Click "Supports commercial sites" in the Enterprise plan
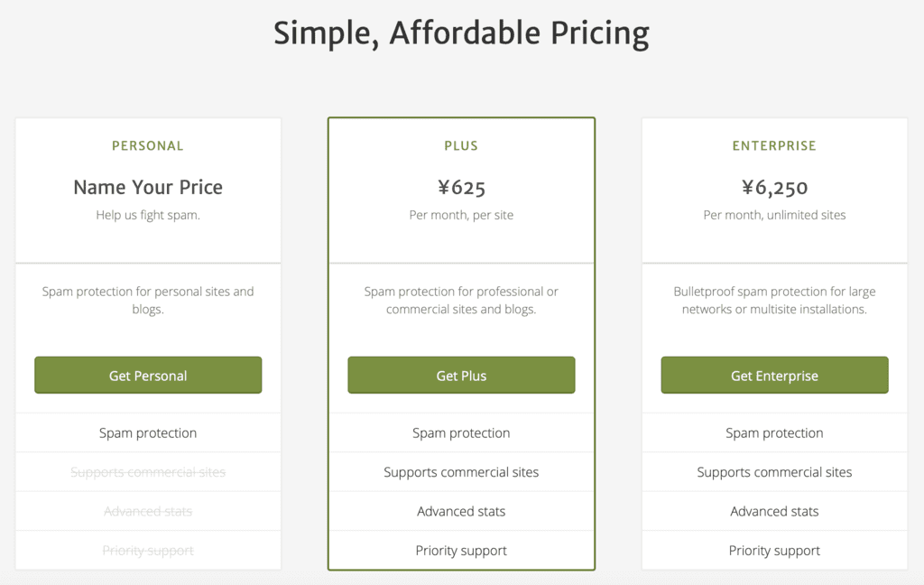The width and height of the screenshot is (924, 585). point(774,472)
